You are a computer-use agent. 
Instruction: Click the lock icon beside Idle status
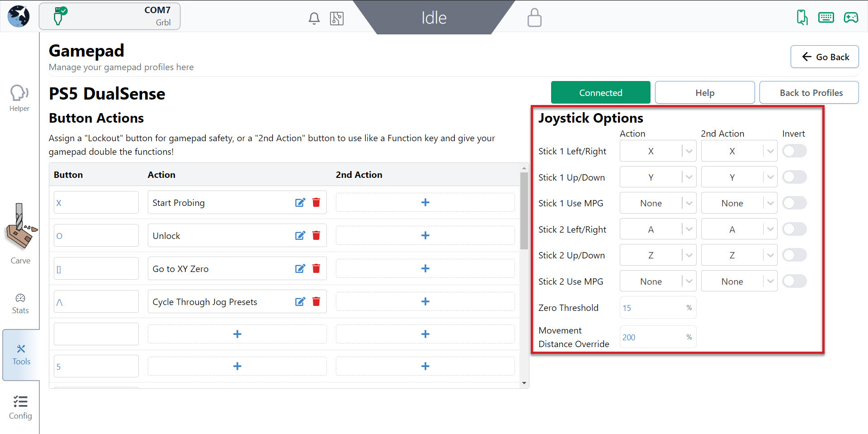click(x=534, y=18)
